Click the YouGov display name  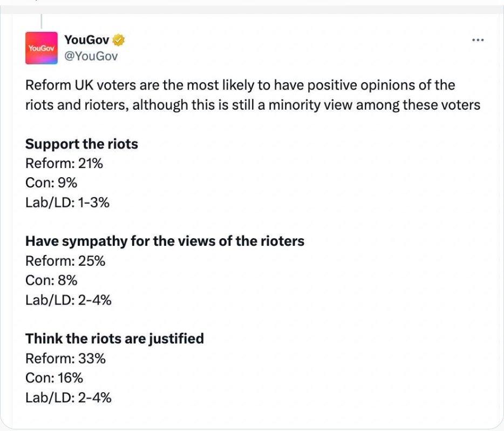click(87, 40)
